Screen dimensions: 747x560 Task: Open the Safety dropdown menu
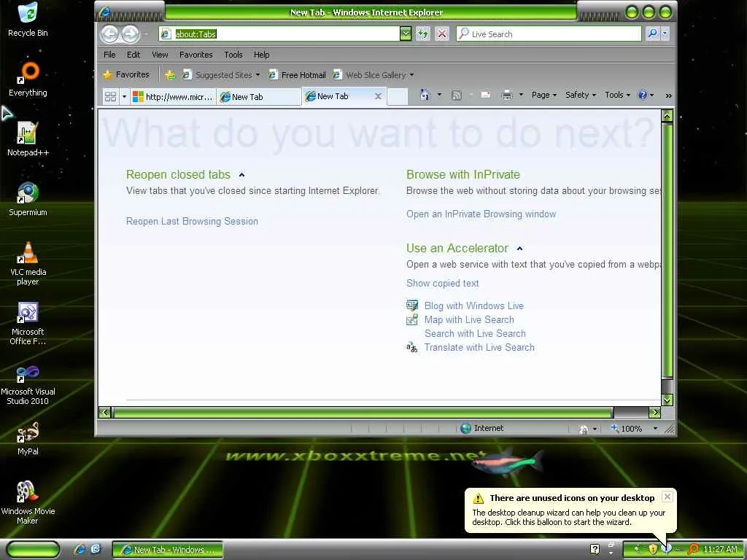tap(580, 95)
